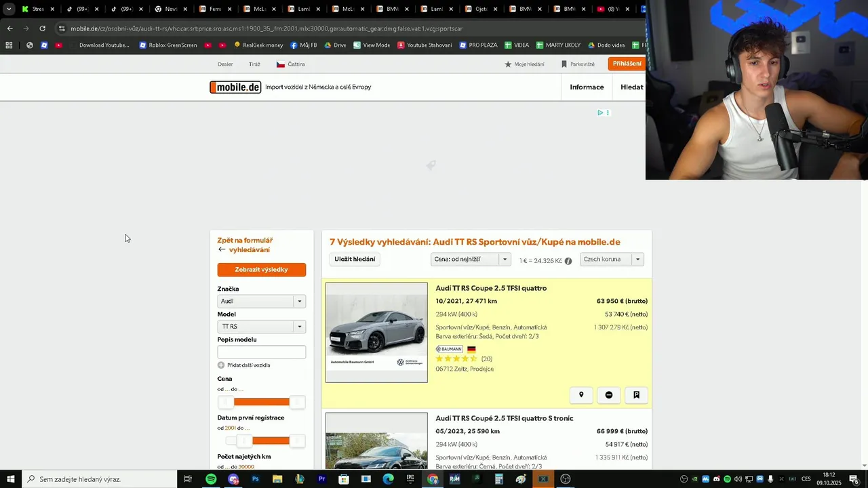Viewport: 868px width, 488px height.
Task: Change language via Čeština selector
Action: (291, 64)
